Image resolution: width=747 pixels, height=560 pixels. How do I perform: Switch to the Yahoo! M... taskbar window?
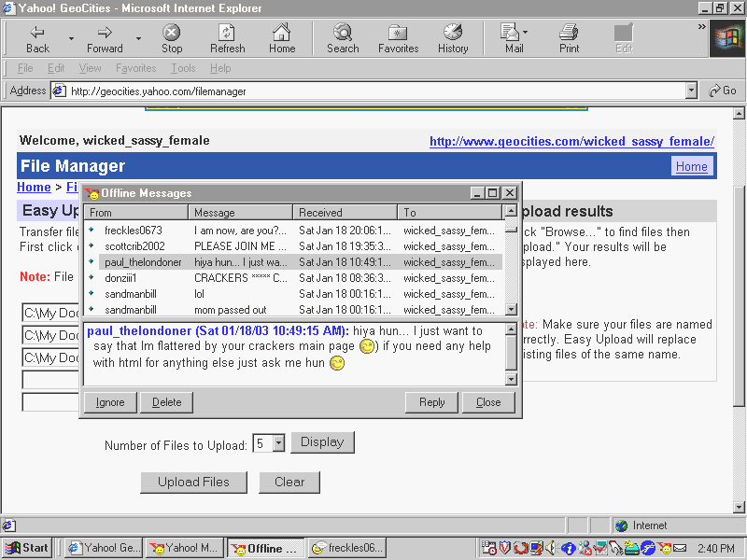[x=184, y=548]
